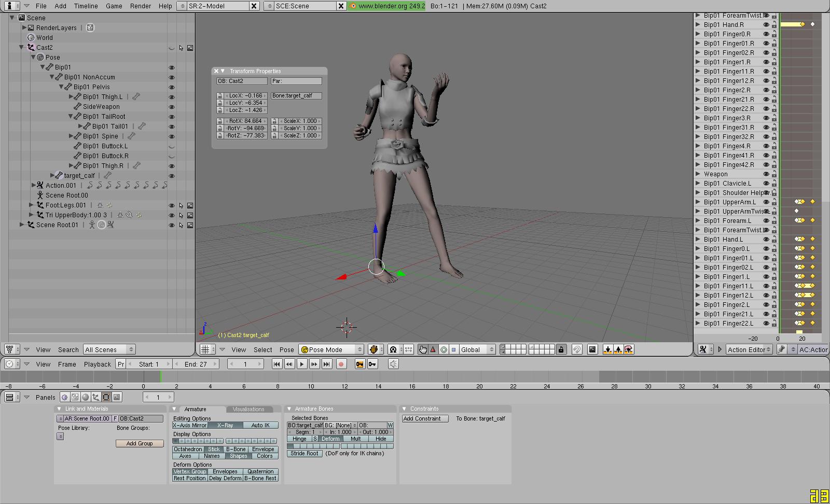Viewport: 830px width, 504px height.
Task: Open the Pose Mode dropdown
Action: [x=331, y=349]
